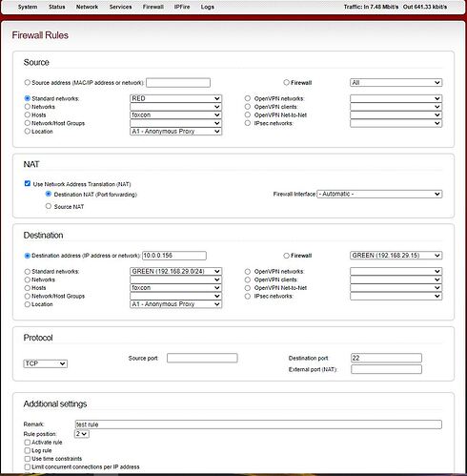Viewport: 467px width, 476px height.
Task: Open Source Hosts foxcon dropdown
Action: pyautogui.click(x=175, y=114)
